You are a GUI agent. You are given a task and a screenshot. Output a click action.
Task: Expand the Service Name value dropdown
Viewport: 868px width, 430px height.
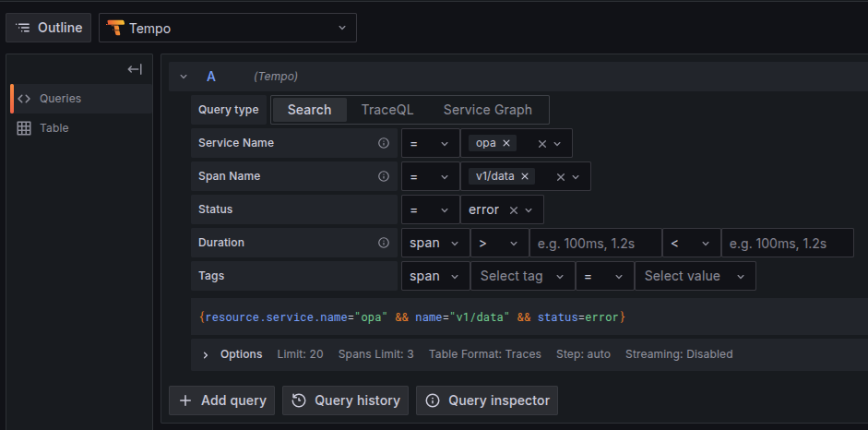(557, 144)
